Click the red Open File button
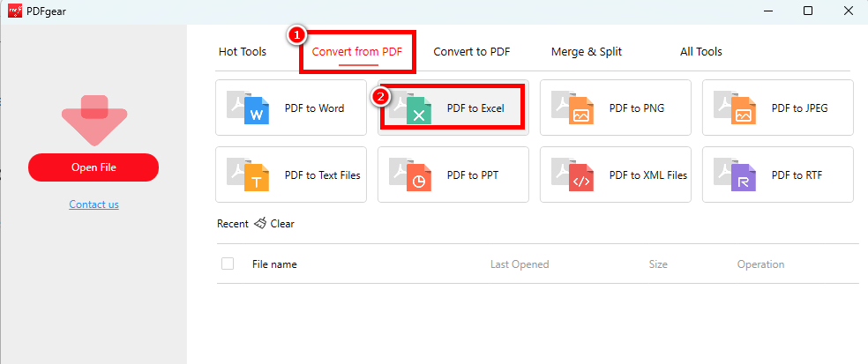 pyautogui.click(x=94, y=167)
